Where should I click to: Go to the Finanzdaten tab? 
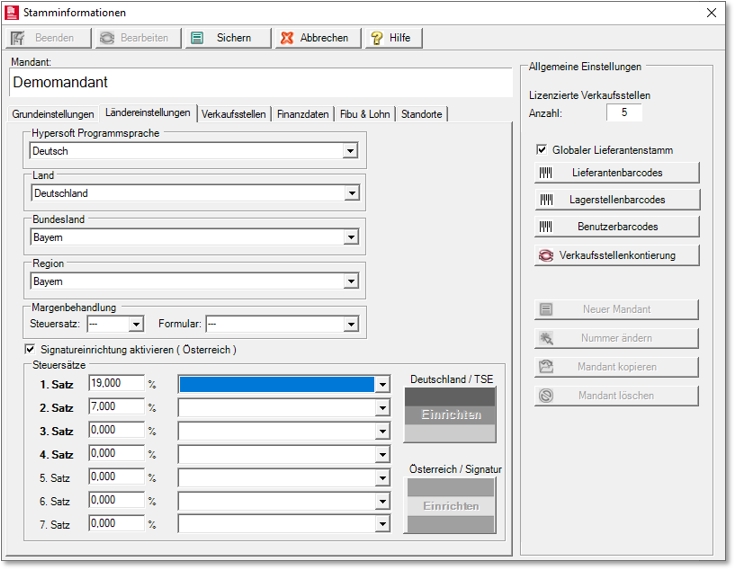coord(303,114)
